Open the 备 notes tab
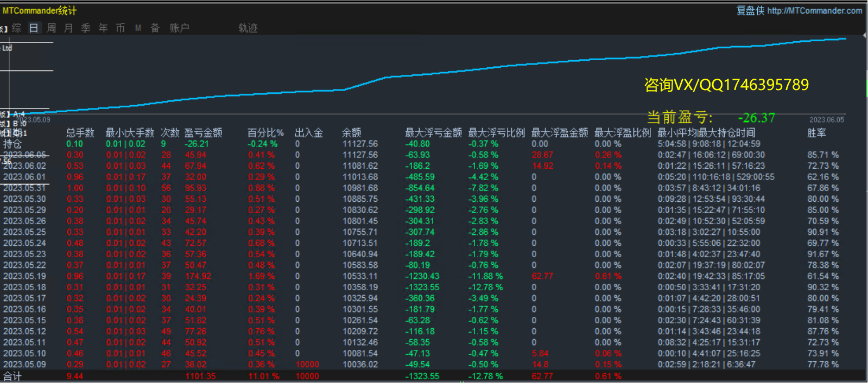The width and height of the screenshot is (868, 383). 155,28
